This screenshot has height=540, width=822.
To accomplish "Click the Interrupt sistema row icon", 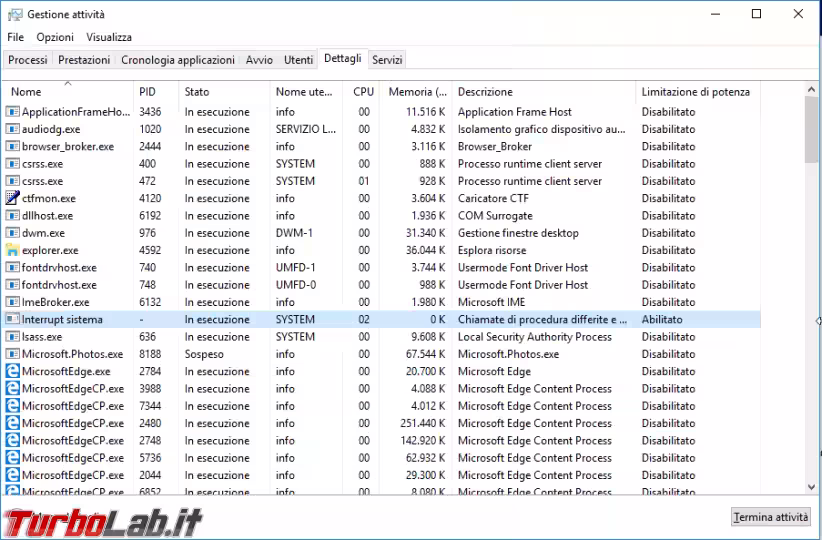I will click(13, 319).
